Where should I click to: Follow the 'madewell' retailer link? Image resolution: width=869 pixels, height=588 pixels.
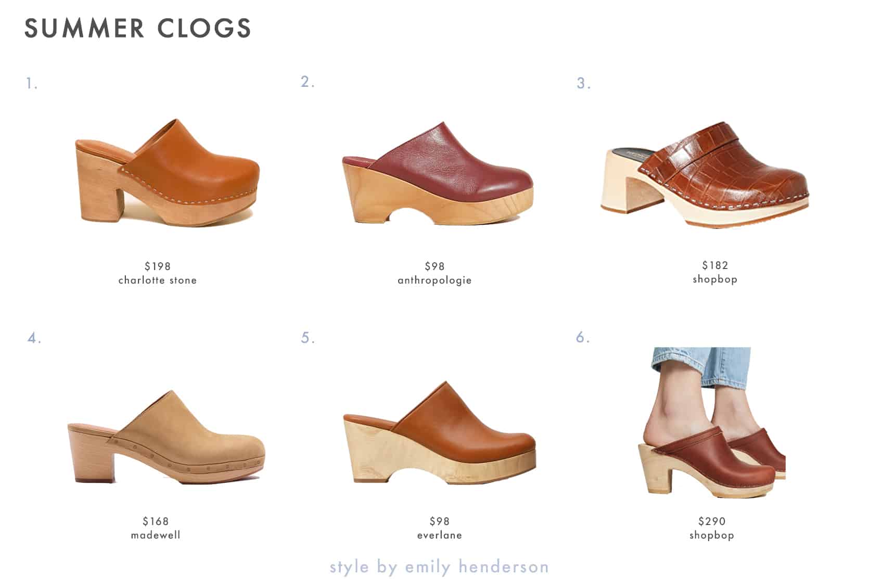pos(156,535)
